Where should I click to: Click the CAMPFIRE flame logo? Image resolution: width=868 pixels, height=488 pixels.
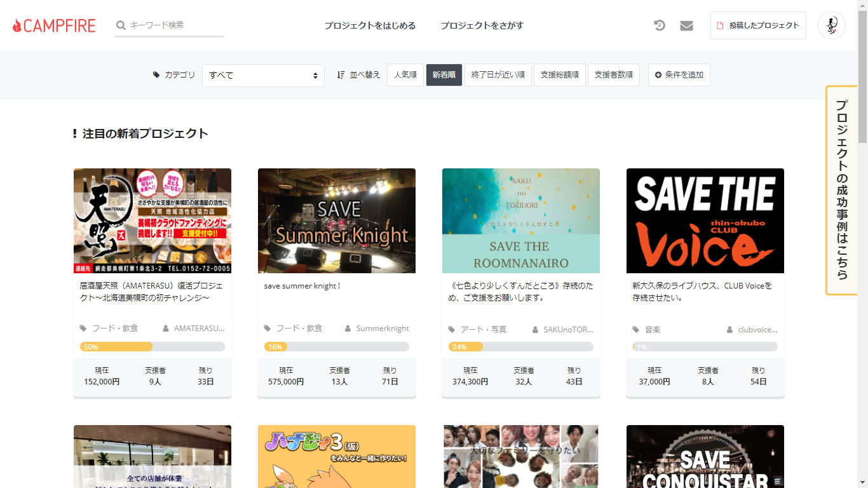[x=17, y=26]
